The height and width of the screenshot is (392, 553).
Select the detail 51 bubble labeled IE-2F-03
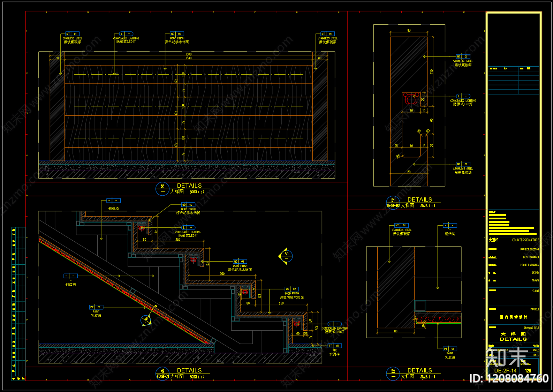tap(393, 203)
